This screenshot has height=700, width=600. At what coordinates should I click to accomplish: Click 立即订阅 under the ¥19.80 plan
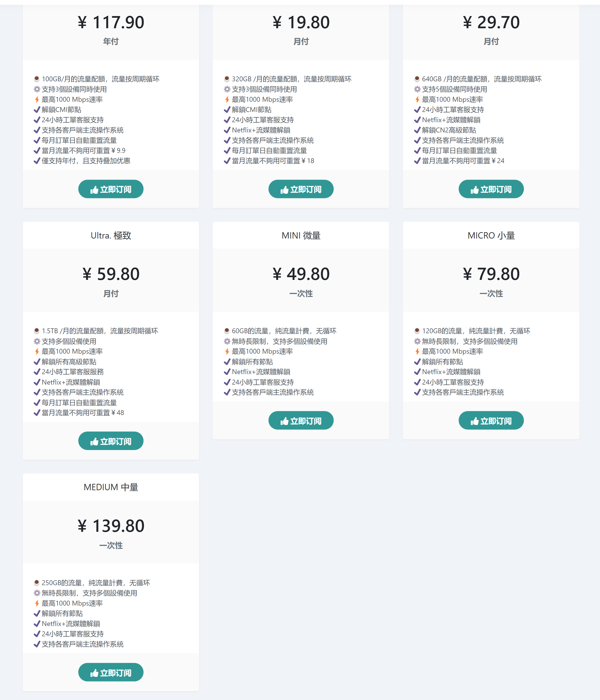click(301, 189)
